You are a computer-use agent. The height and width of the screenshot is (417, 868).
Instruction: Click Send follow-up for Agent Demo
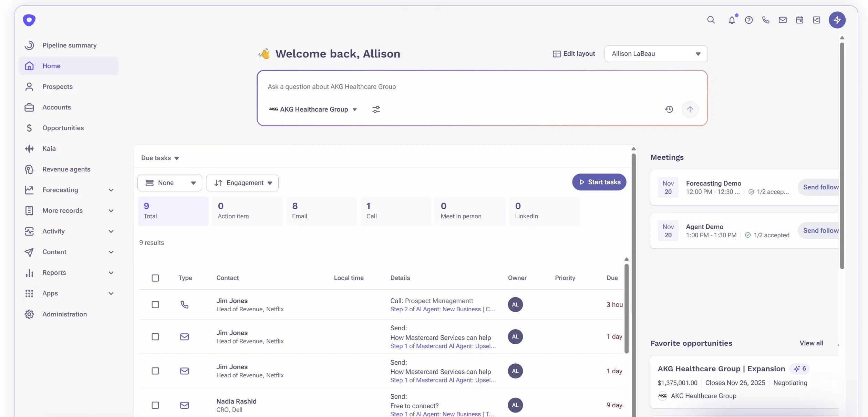819,231
